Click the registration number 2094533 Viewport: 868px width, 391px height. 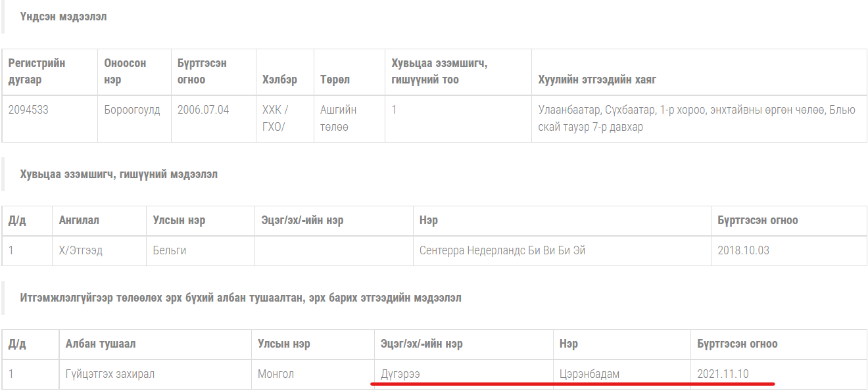[x=28, y=110]
